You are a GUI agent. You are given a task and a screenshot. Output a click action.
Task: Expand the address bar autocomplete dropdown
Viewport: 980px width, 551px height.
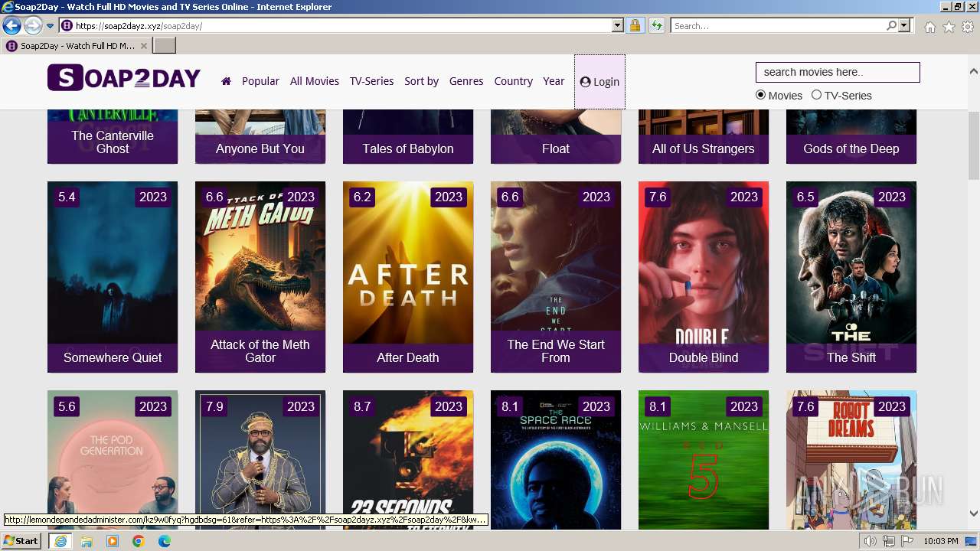(x=618, y=26)
